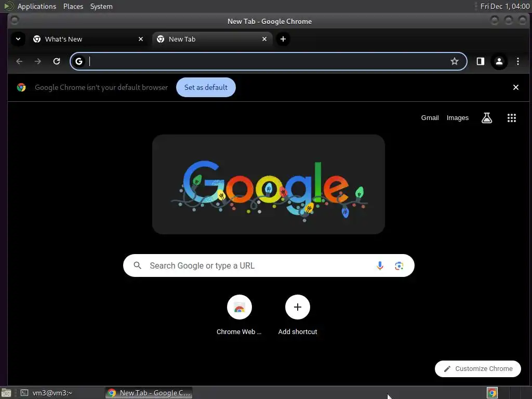Open the Applications menu
The width and height of the screenshot is (532, 399).
37,6
